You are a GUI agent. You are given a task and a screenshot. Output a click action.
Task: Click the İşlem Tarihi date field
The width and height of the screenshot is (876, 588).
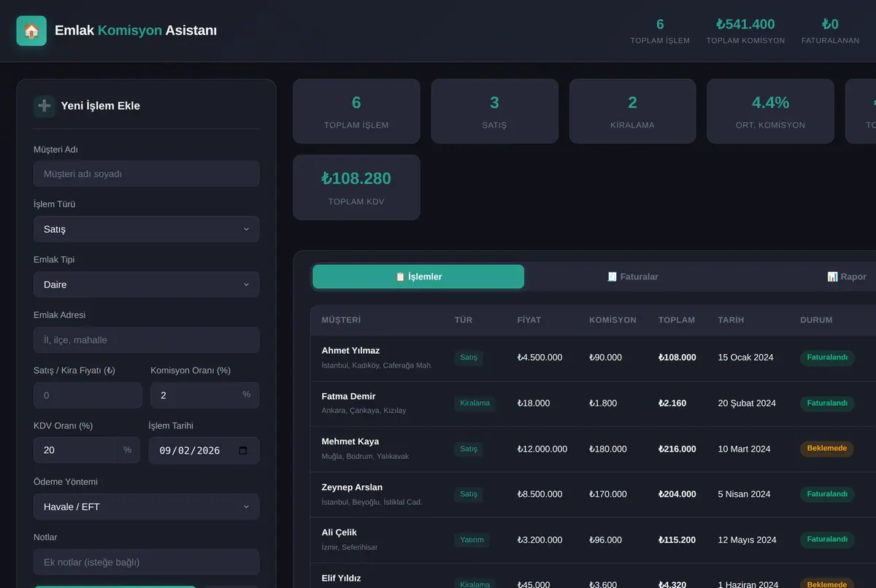[204, 450]
